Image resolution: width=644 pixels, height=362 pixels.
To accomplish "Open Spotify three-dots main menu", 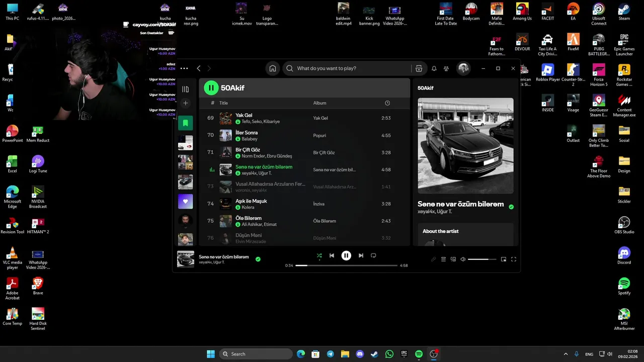I will 184,68.
